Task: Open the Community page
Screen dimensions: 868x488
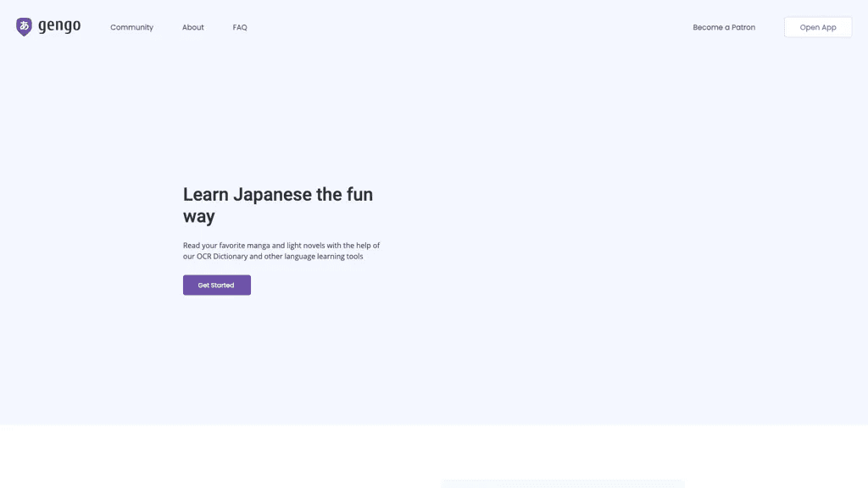Action: (x=131, y=27)
